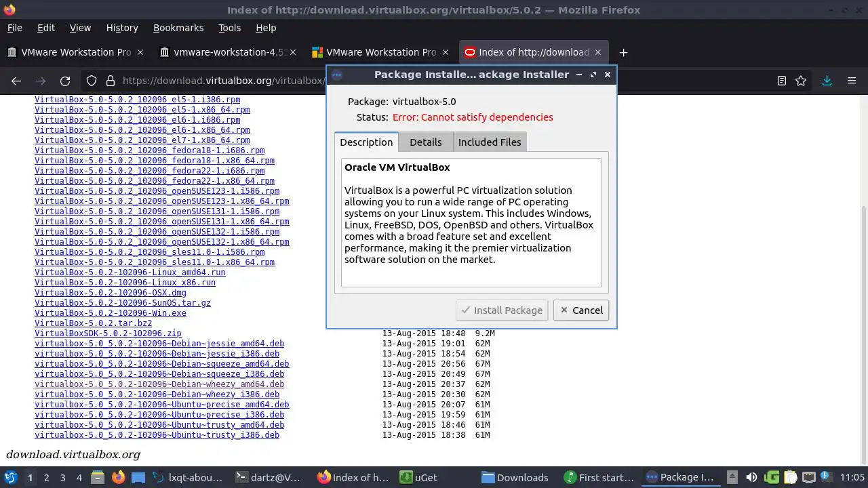The height and width of the screenshot is (488, 868).
Task: Go back with the Firefox back arrow
Action: [x=16, y=81]
